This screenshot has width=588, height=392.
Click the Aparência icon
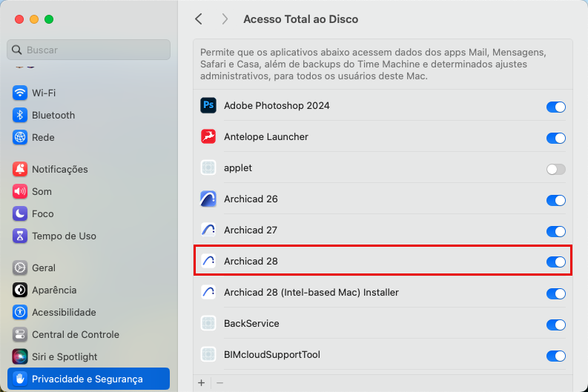(x=20, y=290)
